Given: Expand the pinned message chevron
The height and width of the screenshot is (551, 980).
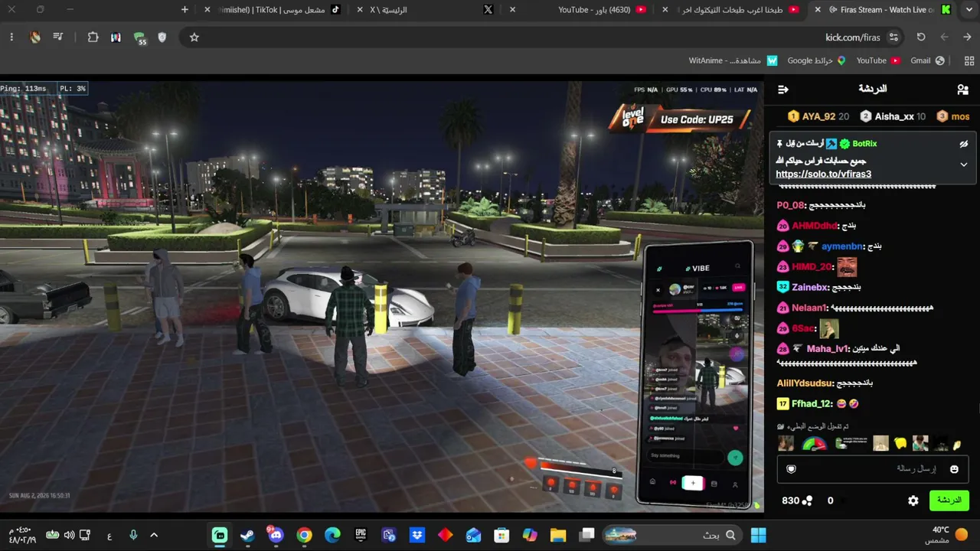Looking at the screenshot, I should [964, 165].
